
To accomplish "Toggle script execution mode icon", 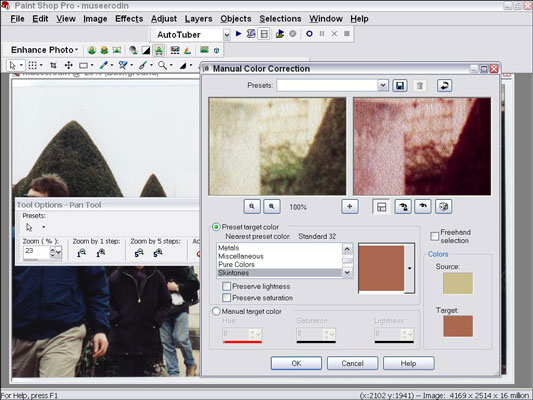I will pyautogui.click(x=264, y=34).
